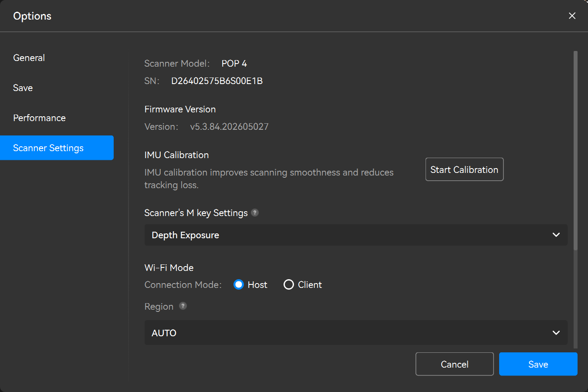
Task: Click the Wi-Fi Mode heading
Action: [169, 268]
